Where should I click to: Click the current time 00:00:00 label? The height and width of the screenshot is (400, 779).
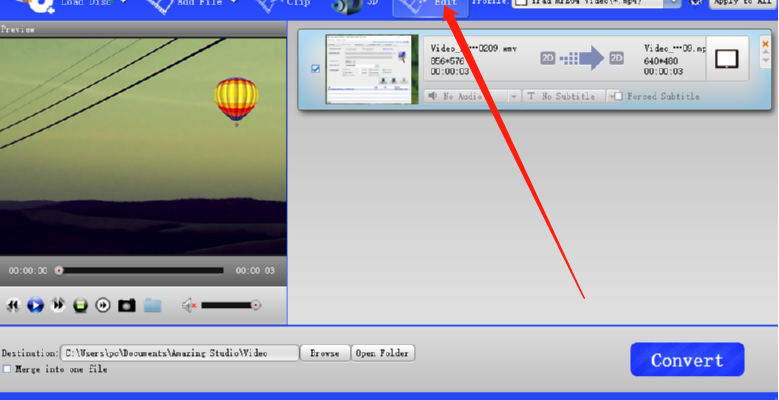click(28, 271)
